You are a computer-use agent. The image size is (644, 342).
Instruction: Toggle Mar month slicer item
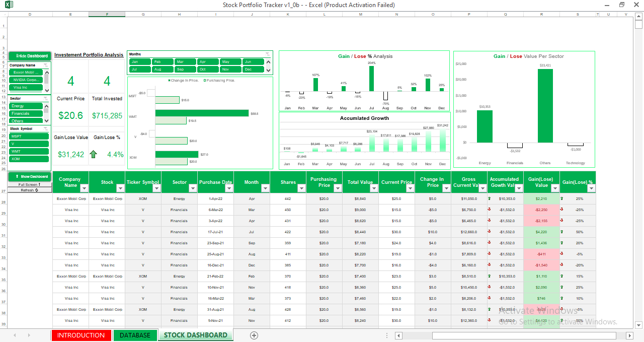186,61
